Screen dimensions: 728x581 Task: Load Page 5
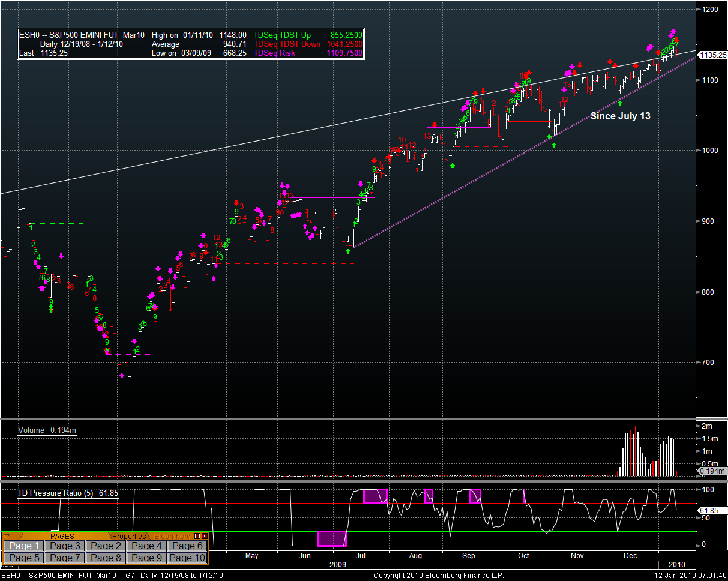24,558
